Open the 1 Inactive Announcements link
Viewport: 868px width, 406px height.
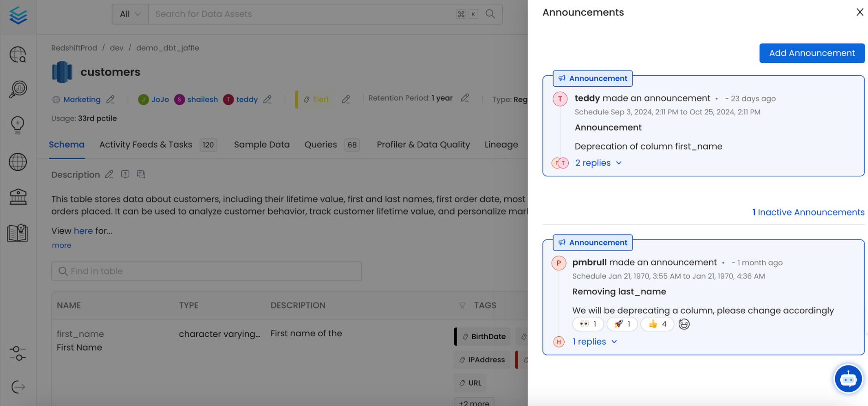pyautogui.click(x=808, y=212)
